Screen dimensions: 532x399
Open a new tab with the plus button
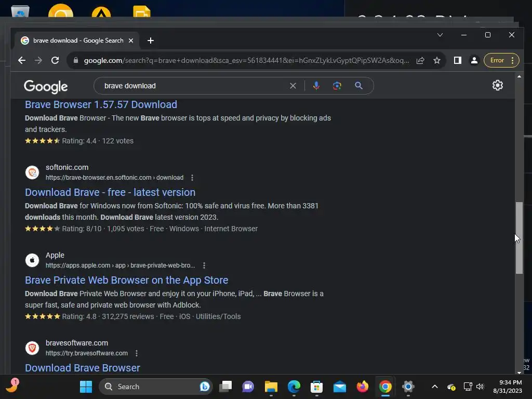coord(151,41)
